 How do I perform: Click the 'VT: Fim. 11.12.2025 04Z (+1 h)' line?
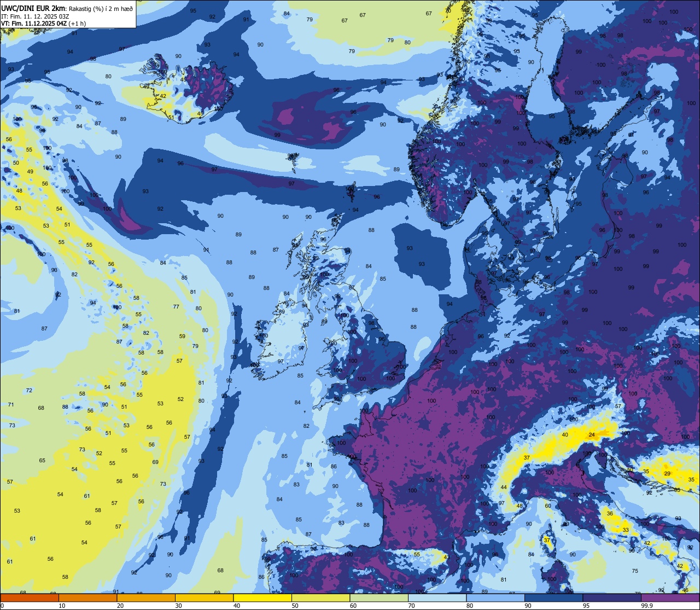pyautogui.click(x=44, y=24)
